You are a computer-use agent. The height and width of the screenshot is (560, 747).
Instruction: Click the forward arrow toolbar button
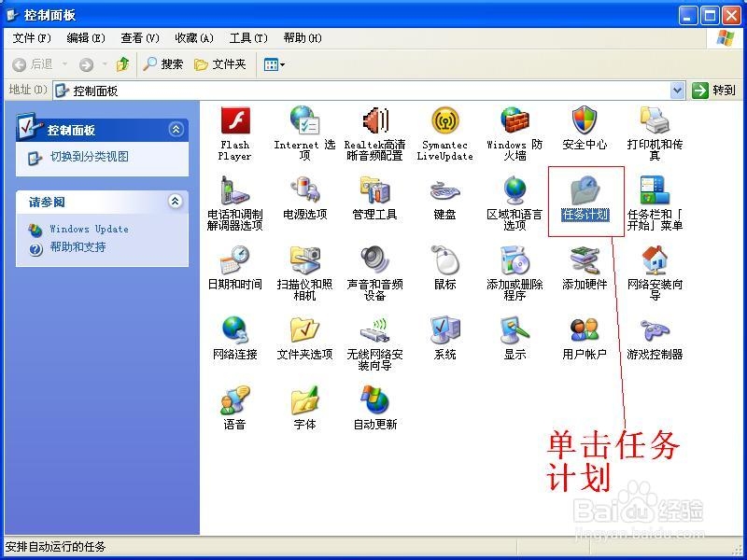[86, 64]
